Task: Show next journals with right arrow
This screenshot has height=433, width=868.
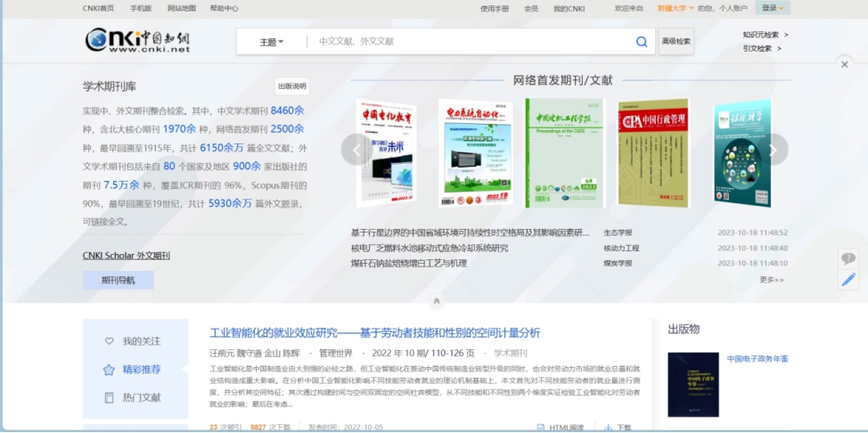Action: (x=773, y=150)
